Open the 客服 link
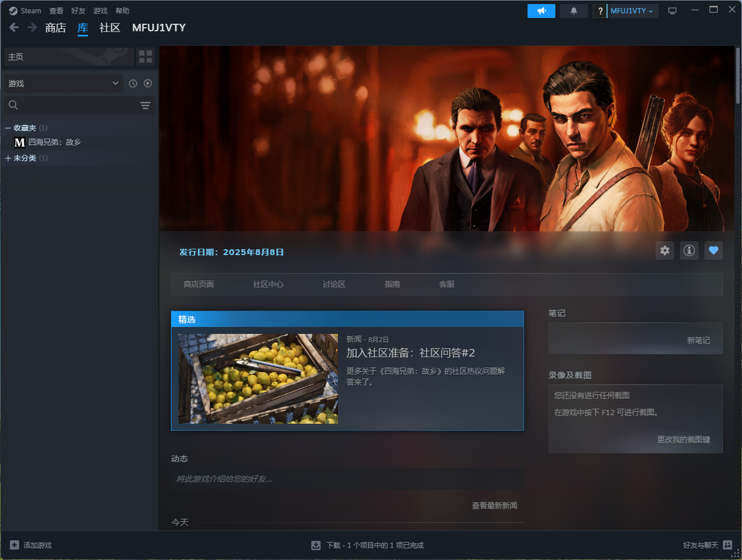 click(447, 284)
